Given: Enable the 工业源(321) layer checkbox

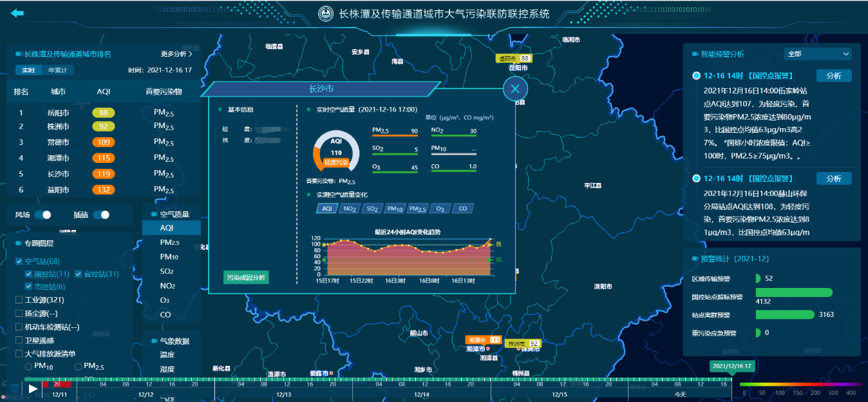Looking at the screenshot, I should [x=20, y=301].
